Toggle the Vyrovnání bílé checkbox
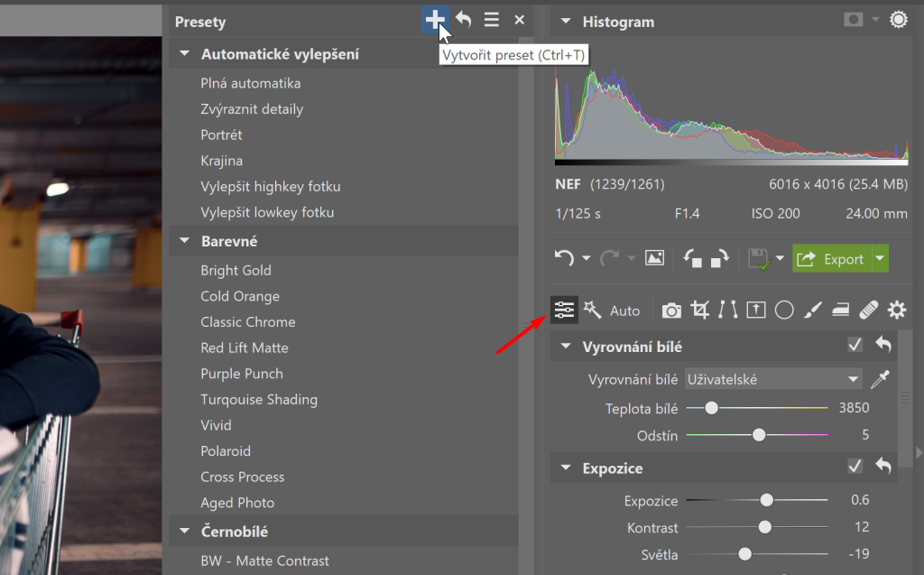 (855, 345)
